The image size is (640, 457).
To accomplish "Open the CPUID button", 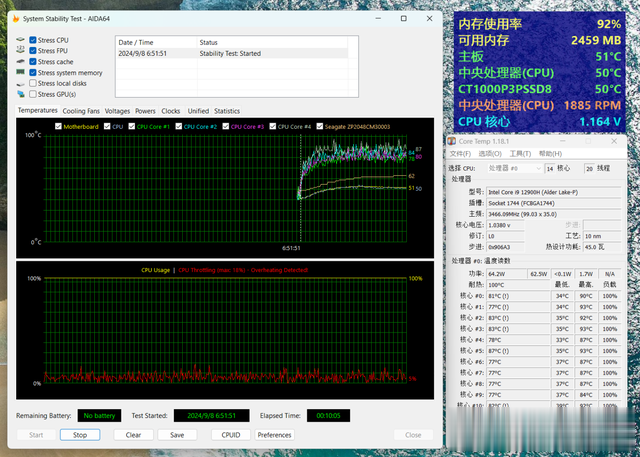I will [231, 435].
